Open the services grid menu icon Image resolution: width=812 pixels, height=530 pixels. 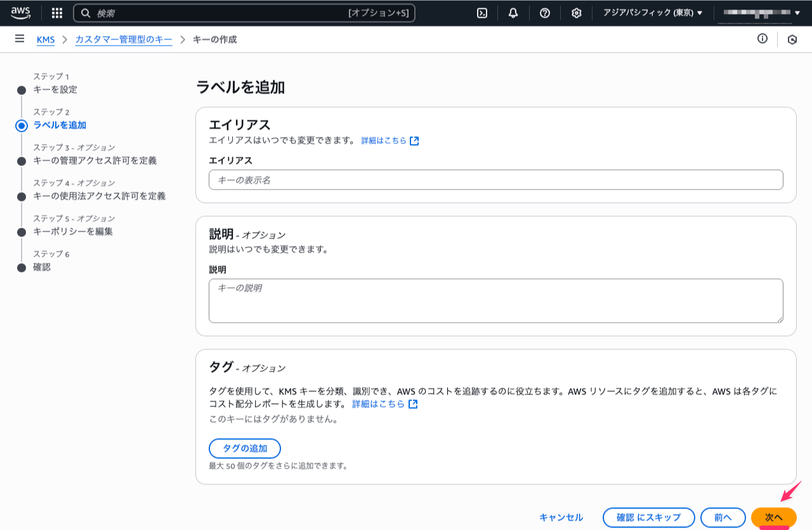(57, 13)
